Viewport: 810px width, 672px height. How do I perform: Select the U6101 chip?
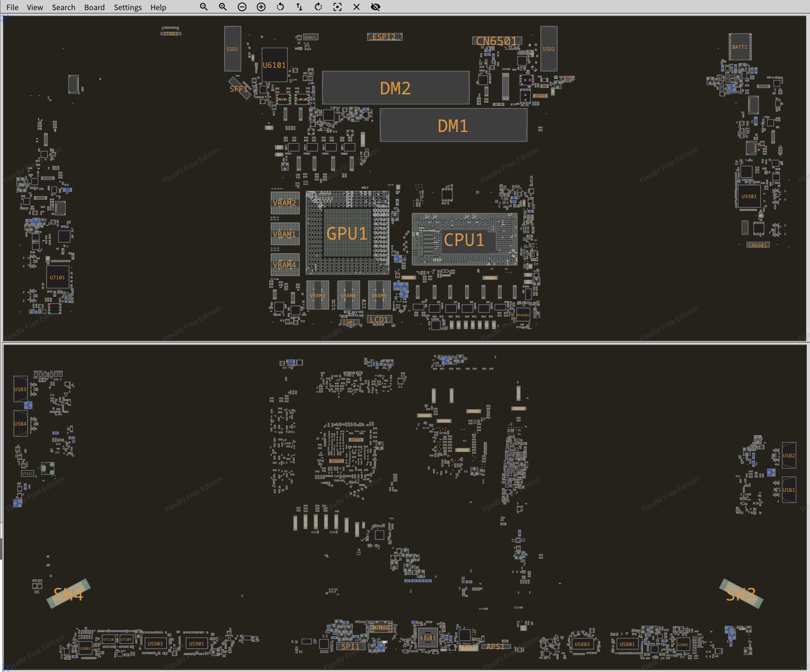274,65
